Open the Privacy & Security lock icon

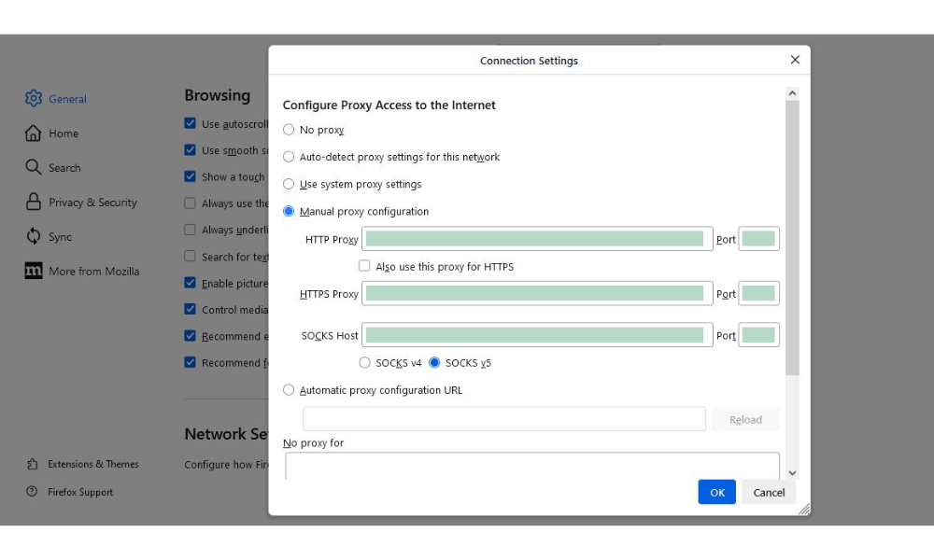click(34, 202)
